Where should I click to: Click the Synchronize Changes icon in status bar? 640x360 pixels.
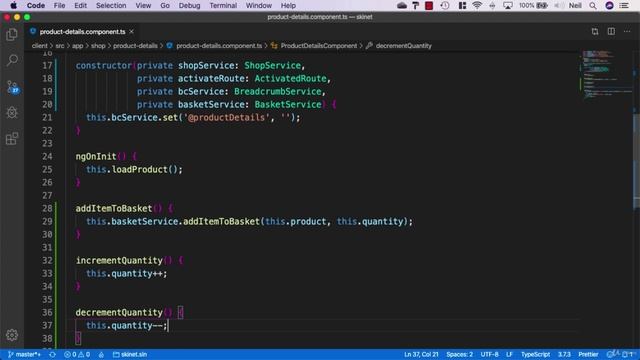(x=53, y=354)
